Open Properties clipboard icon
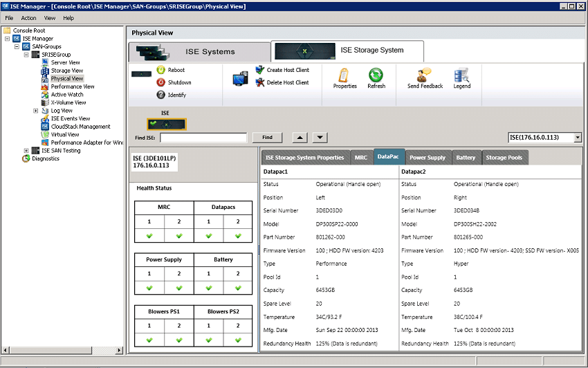Viewport: 588px width, 368px height. tap(344, 75)
